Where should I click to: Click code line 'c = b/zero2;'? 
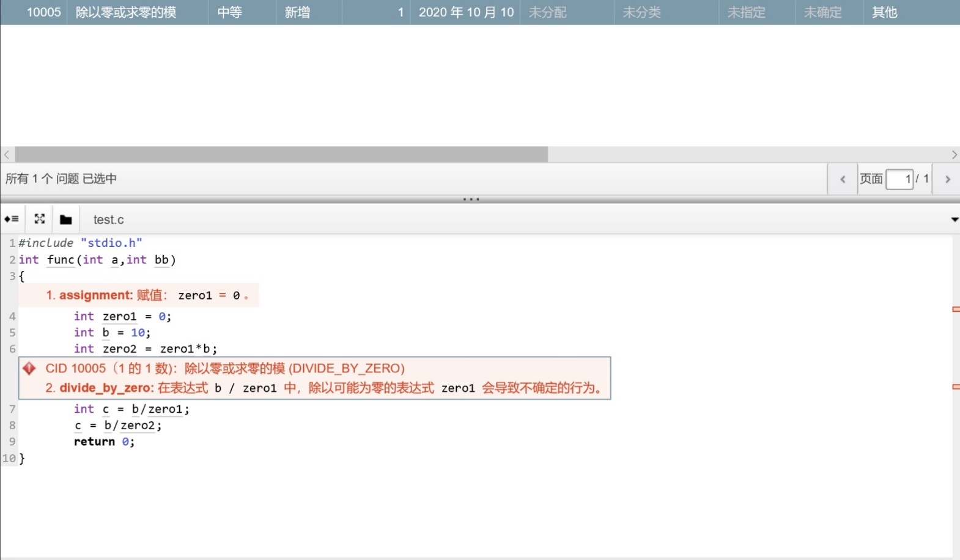coord(118,426)
